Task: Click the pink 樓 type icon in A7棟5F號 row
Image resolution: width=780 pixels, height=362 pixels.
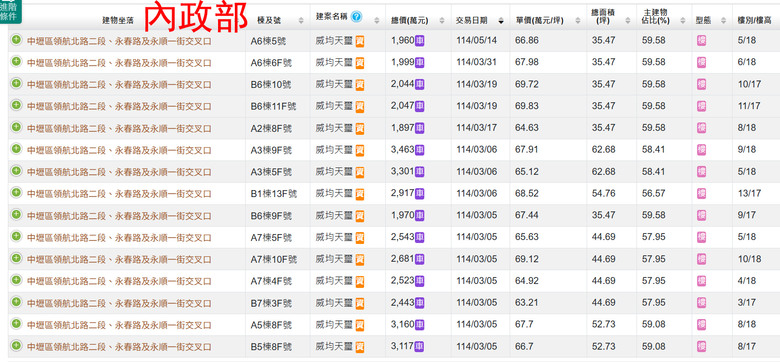Action: [x=701, y=237]
